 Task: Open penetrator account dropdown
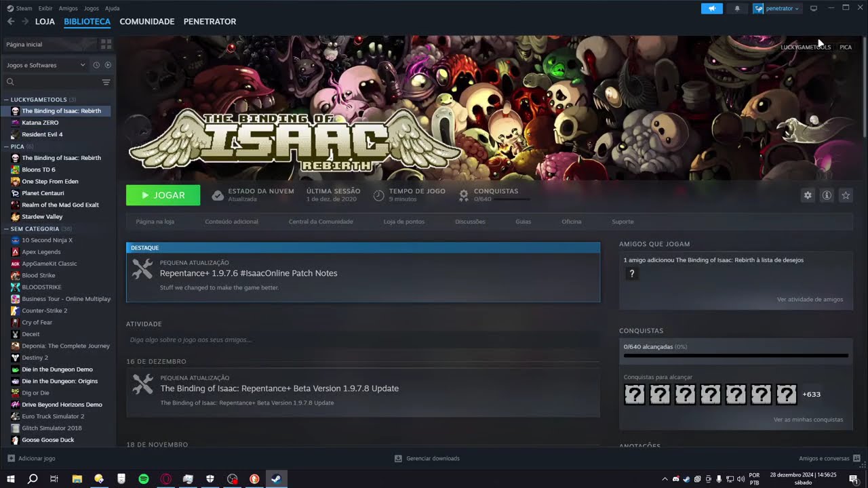pos(777,8)
